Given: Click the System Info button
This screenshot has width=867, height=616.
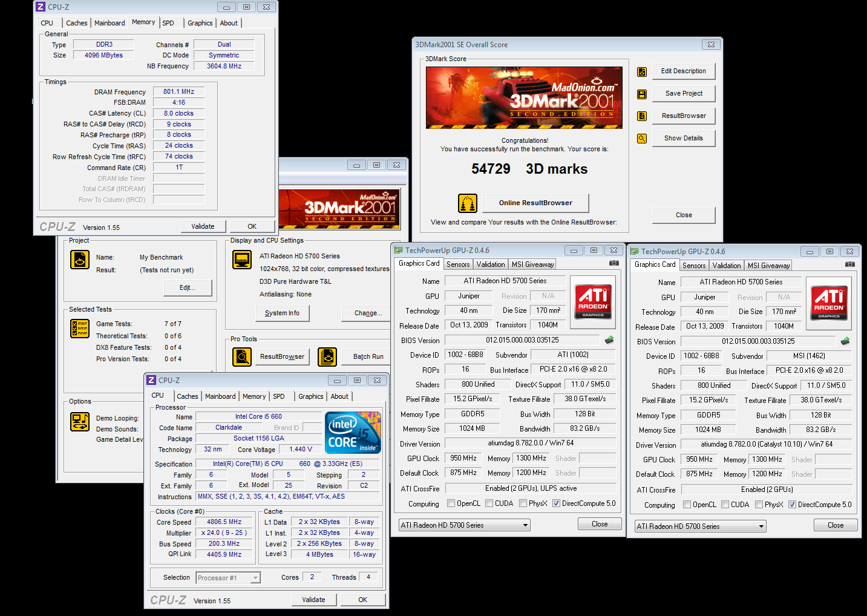Looking at the screenshot, I should [x=282, y=313].
